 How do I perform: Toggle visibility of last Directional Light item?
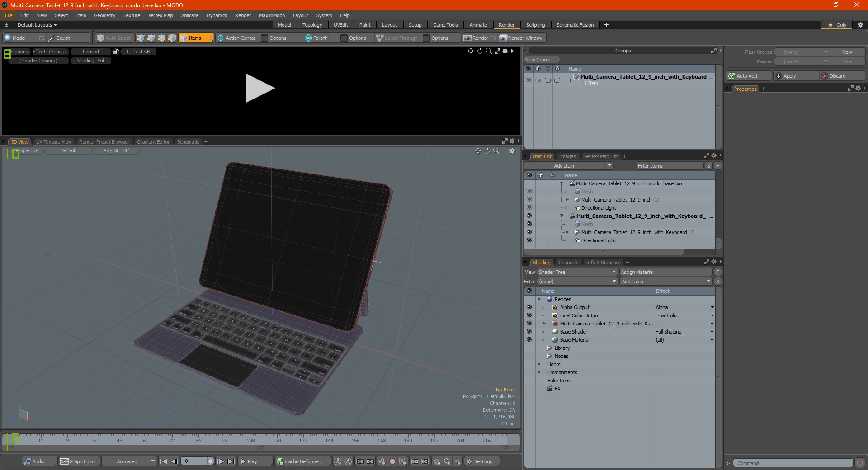point(529,240)
